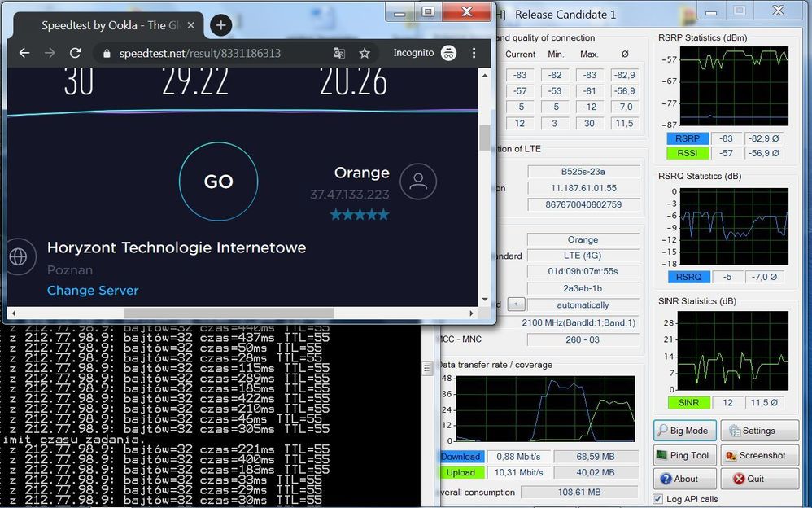Open the Ping Tool
This screenshot has height=508, width=812.
click(x=683, y=456)
